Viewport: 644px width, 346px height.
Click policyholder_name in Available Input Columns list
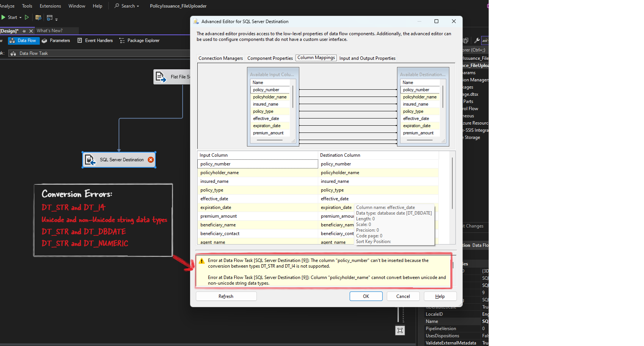[x=270, y=97]
